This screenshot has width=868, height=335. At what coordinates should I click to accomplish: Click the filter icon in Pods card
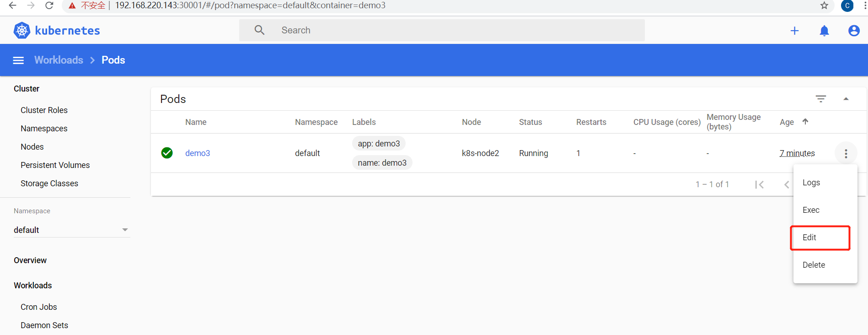821,99
